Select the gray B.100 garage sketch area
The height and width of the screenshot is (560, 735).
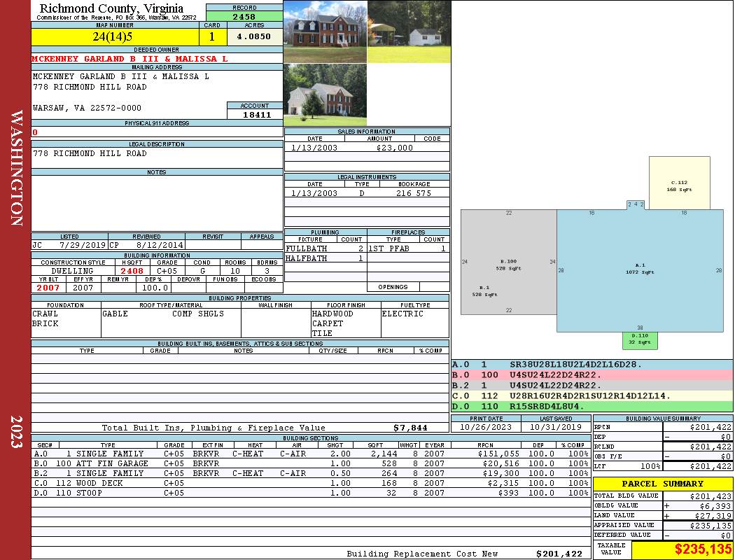point(509,262)
